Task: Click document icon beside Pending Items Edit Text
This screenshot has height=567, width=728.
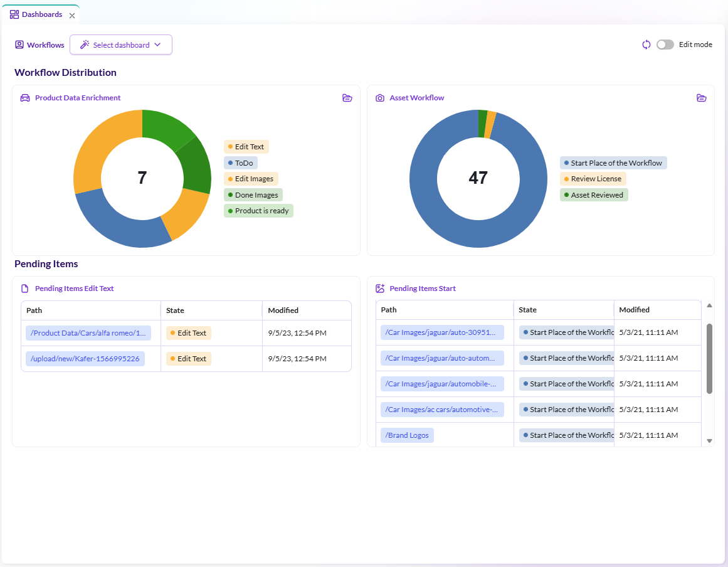Action: [25, 289]
